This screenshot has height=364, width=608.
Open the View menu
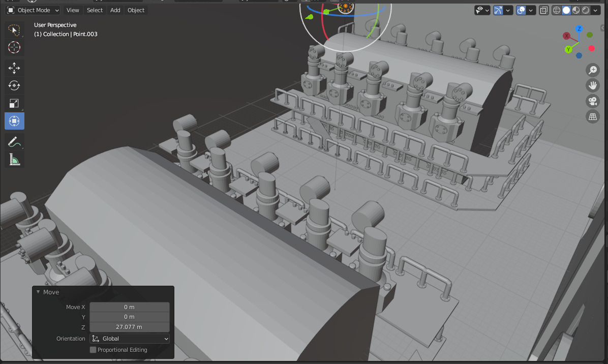(x=73, y=11)
